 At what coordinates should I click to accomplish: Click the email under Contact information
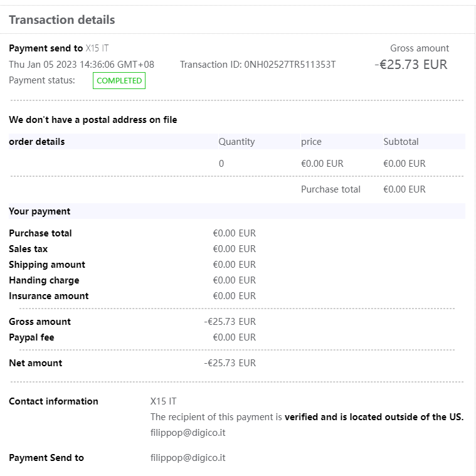(188, 433)
